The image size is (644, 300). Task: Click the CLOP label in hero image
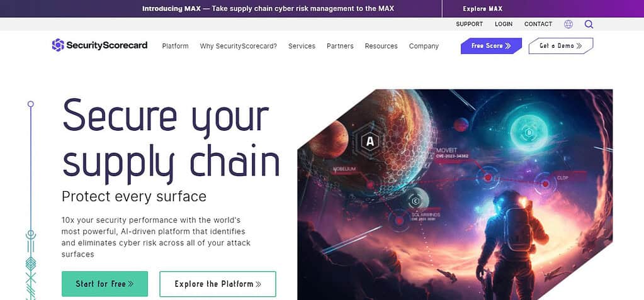click(563, 178)
